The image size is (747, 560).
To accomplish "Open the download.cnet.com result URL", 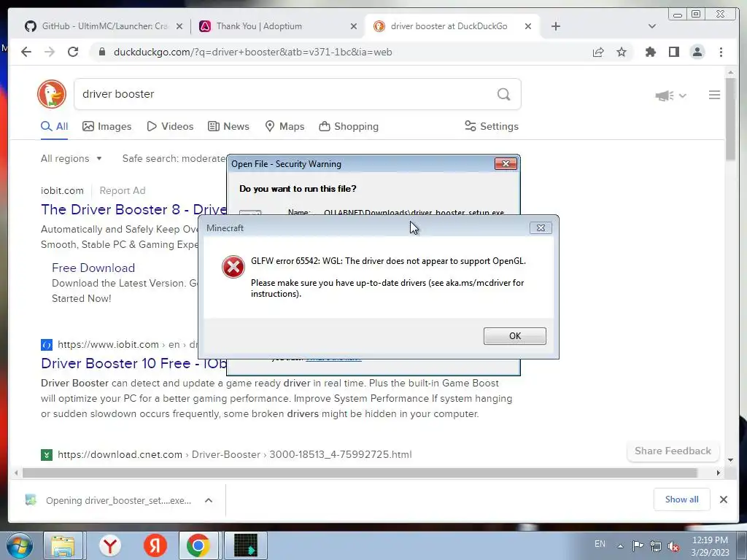I will (x=234, y=454).
